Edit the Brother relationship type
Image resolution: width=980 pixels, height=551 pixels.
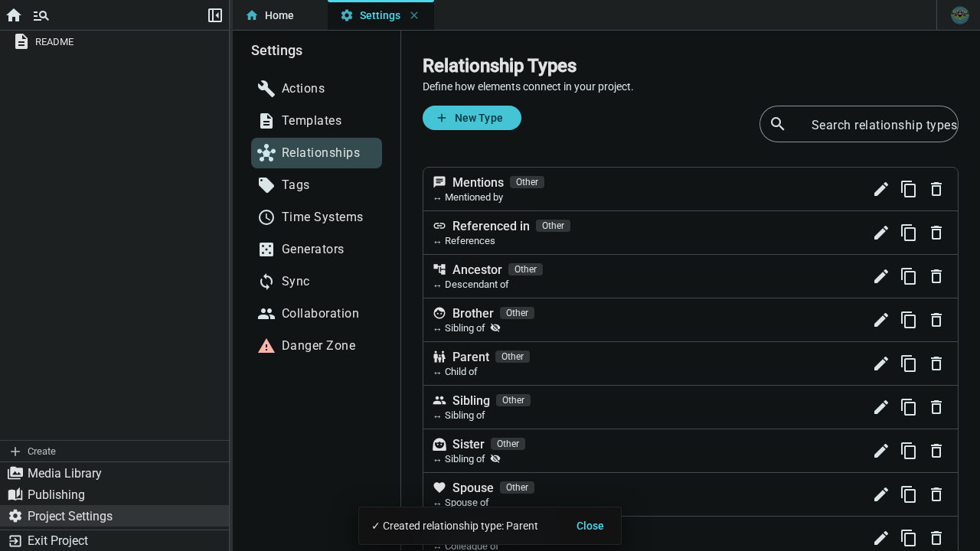pyautogui.click(x=881, y=320)
